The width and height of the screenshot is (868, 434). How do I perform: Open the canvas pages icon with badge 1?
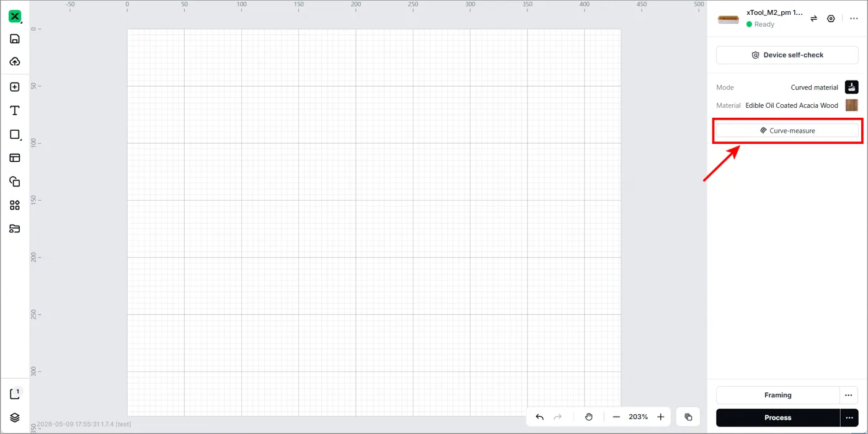click(15, 394)
